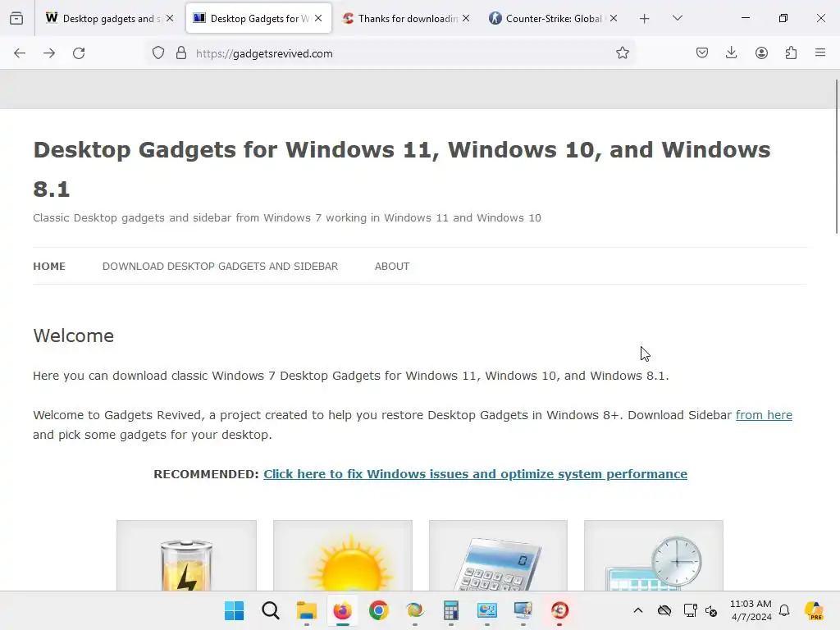This screenshot has width=840, height=630.
Task: Open the ABOUT page
Action: point(392,267)
